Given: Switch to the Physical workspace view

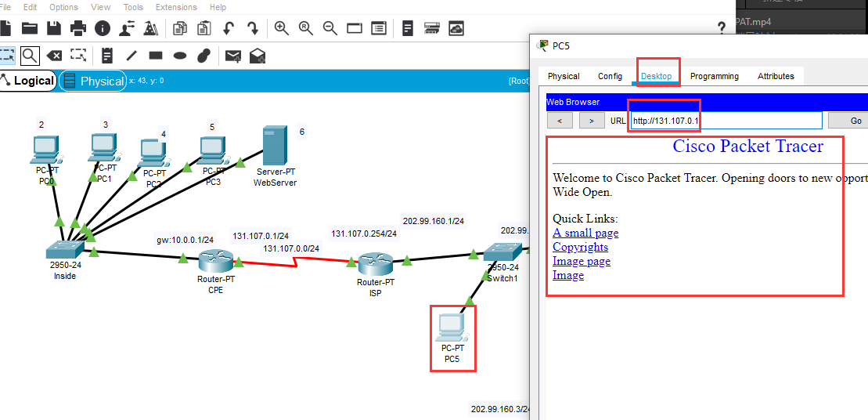Looking at the screenshot, I should tap(94, 81).
